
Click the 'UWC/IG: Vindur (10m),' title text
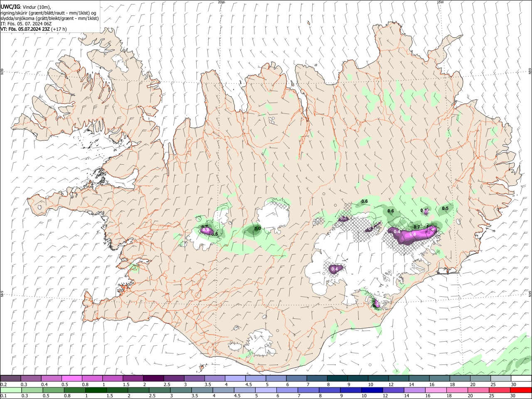[26, 7]
